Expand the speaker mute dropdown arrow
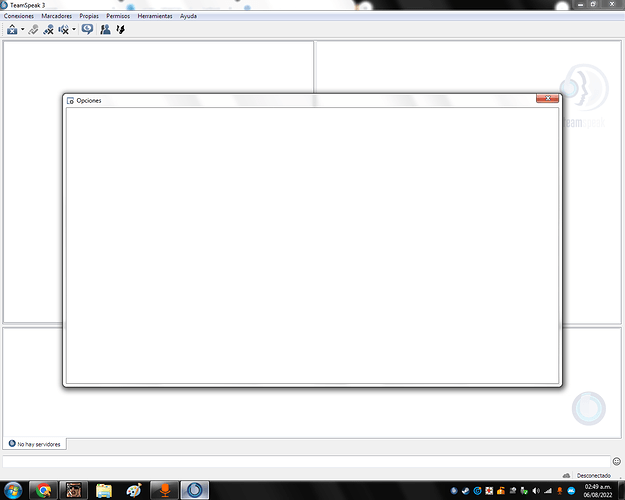The width and height of the screenshot is (625, 500). pyautogui.click(x=73, y=30)
